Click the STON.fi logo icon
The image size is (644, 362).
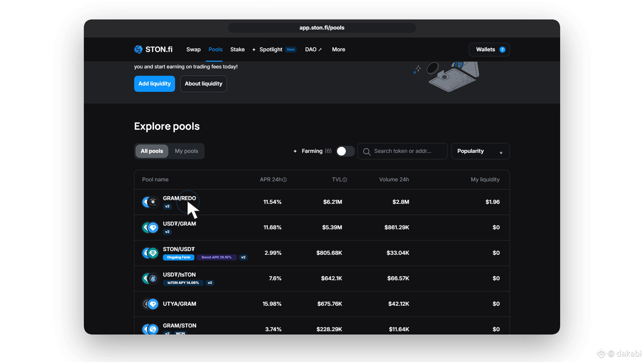[x=138, y=50]
